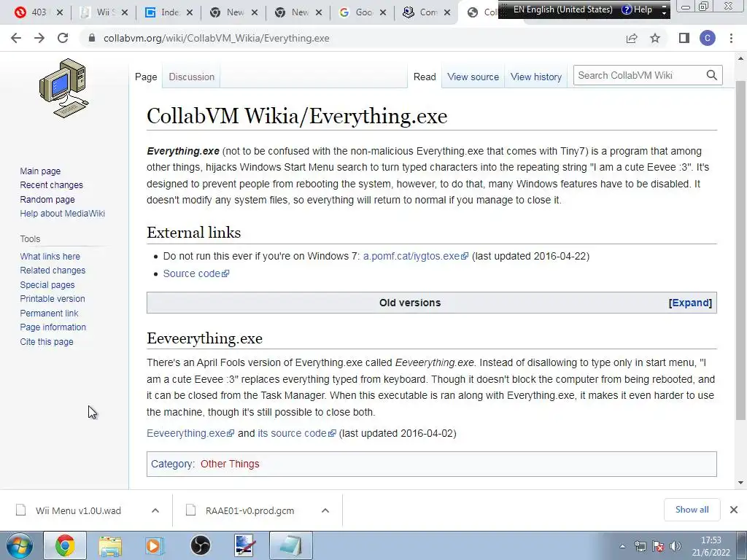
Task: Click the lock icon in the address bar
Action: (92, 38)
